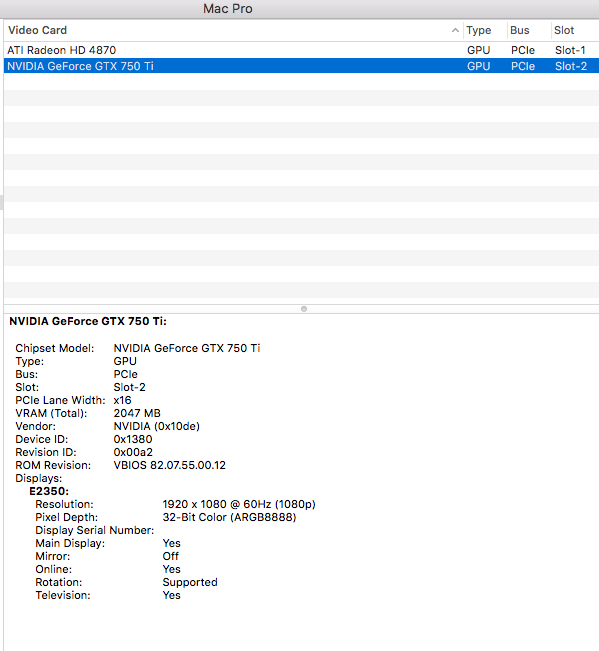Click the GPU type cell for ATI Radeon
Viewport: 599px width, 651px height.
coord(478,50)
